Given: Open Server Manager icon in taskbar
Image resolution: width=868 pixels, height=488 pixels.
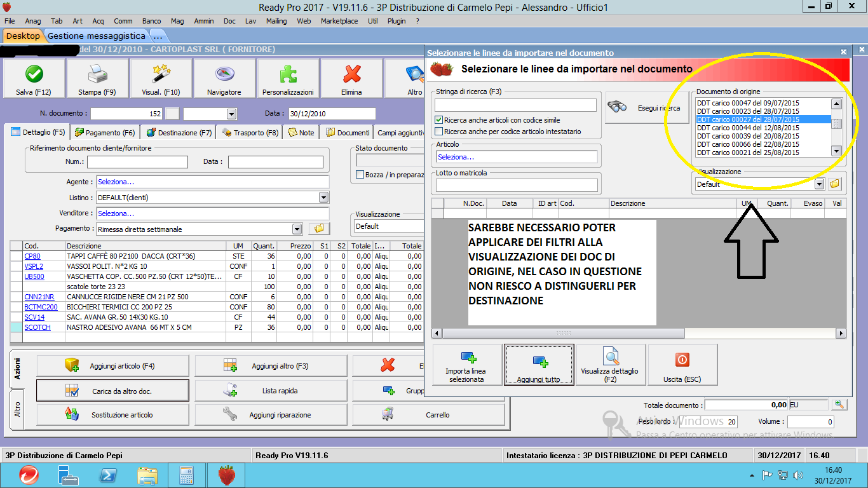Looking at the screenshot, I should (67, 475).
